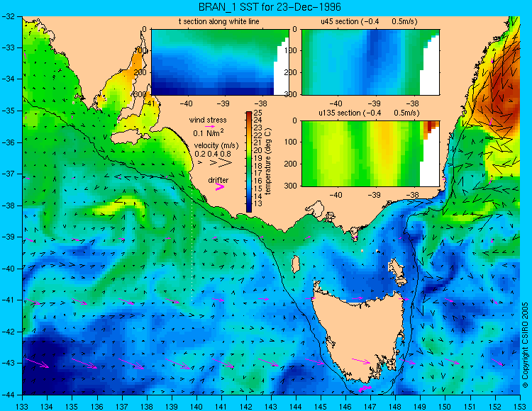Screen dimensions: 532x411
Task: Click longitude label "144" on bottom axis
Action: click(296, 407)
